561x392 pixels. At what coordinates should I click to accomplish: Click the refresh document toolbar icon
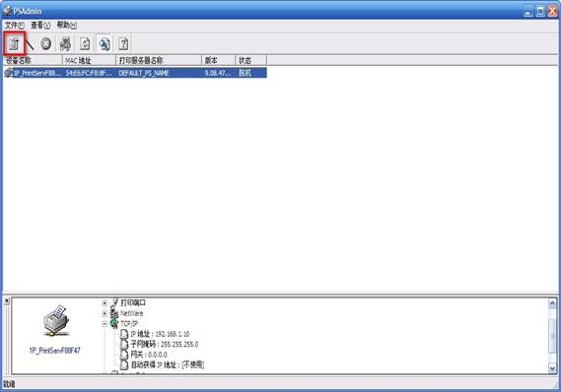[85, 43]
